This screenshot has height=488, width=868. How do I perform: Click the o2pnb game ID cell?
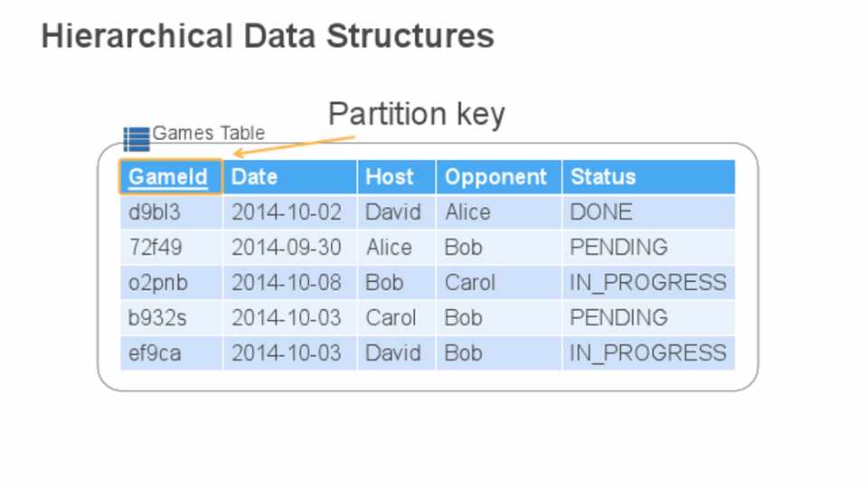[x=158, y=283]
